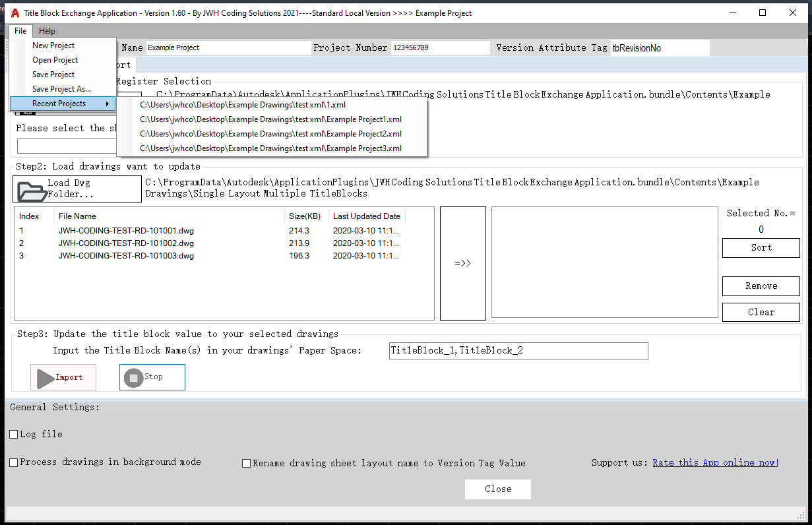
Task: Click the Remove button
Action: (761, 286)
